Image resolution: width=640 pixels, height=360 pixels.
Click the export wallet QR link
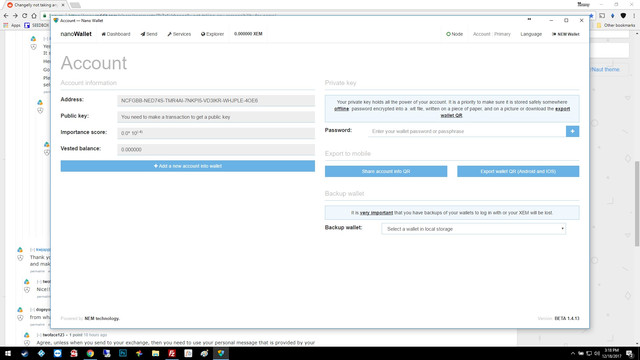(505, 112)
